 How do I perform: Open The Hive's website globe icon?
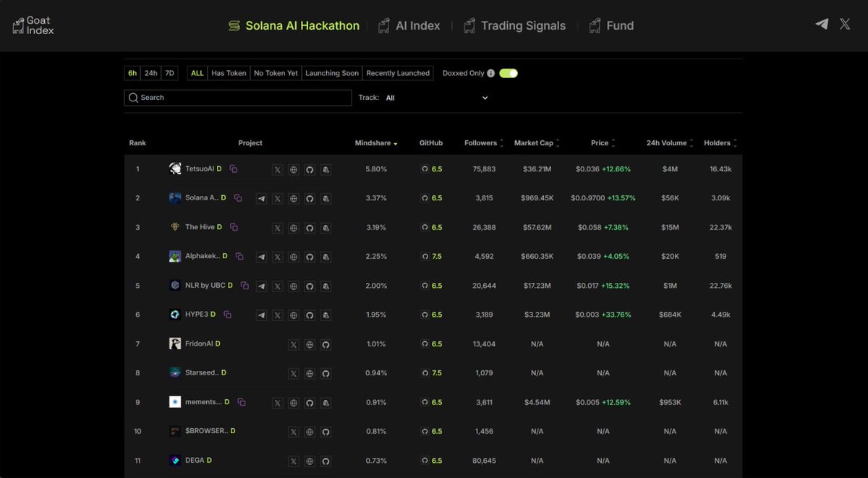tap(294, 228)
